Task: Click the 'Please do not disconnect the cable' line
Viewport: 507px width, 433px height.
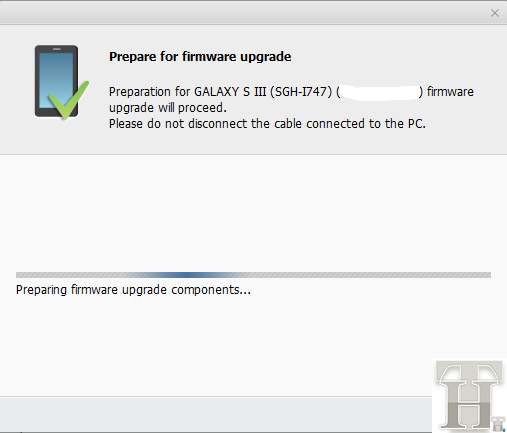Action: coord(267,124)
